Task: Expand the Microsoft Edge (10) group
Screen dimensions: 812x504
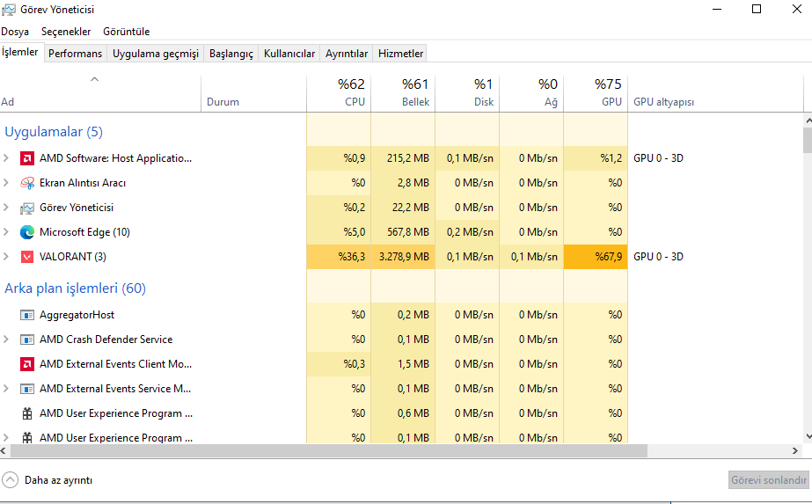Action: pyautogui.click(x=6, y=231)
